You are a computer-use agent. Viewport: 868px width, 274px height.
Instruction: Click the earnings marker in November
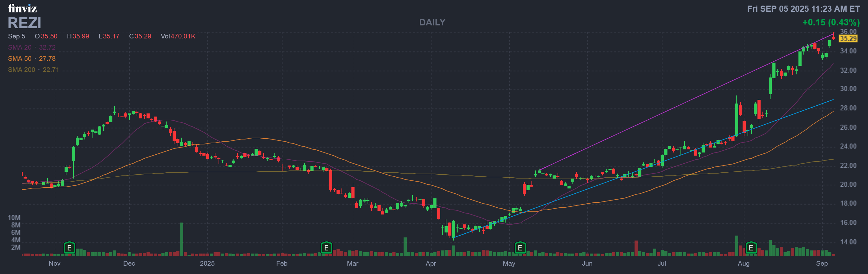click(x=70, y=248)
